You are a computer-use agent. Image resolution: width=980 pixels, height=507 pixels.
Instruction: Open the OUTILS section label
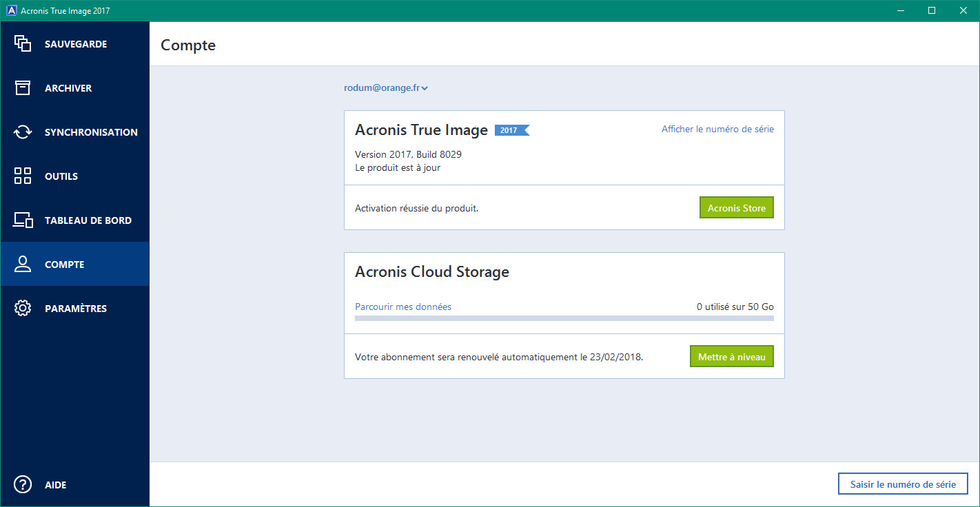point(61,176)
